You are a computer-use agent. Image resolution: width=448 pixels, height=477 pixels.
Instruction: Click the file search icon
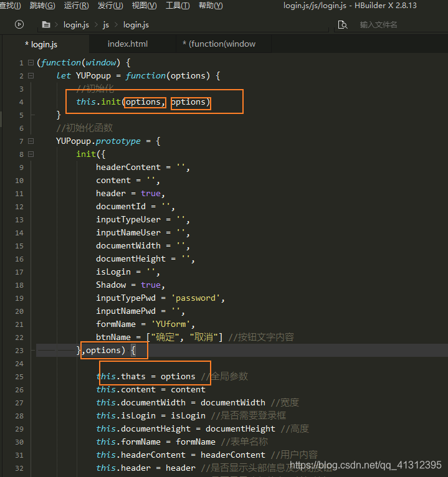pyautogui.click(x=343, y=25)
